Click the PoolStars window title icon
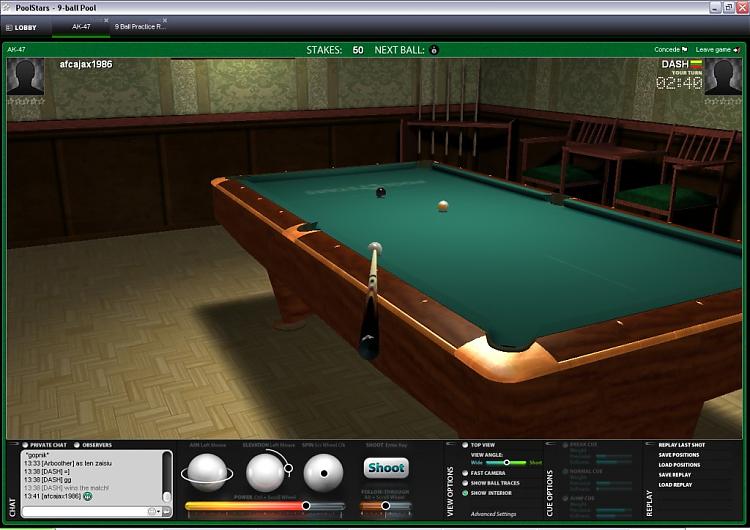The height and width of the screenshot is (530, 750). 7,8
